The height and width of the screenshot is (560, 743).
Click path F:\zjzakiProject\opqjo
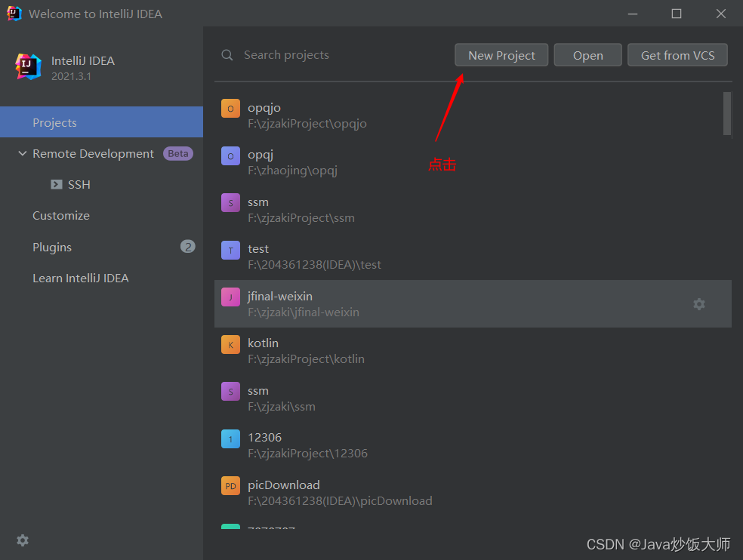pos(307,124)
